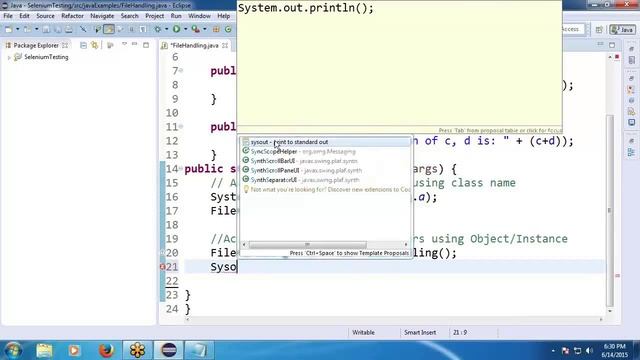Open the New wizard dropdown arrow
The height and width of the screenshot is (360, 640).
click(17, 29)
